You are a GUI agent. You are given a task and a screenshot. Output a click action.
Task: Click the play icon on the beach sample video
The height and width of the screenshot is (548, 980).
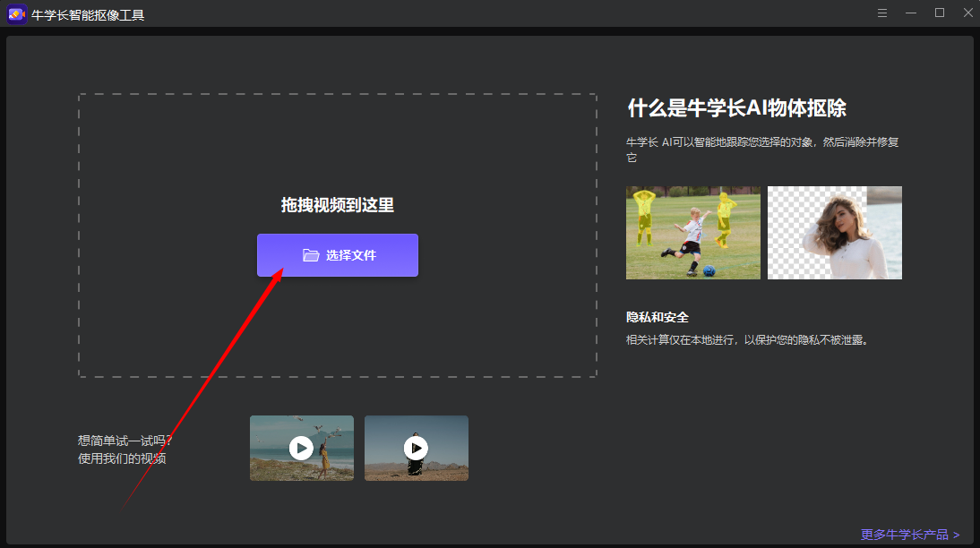coord(302,448)
